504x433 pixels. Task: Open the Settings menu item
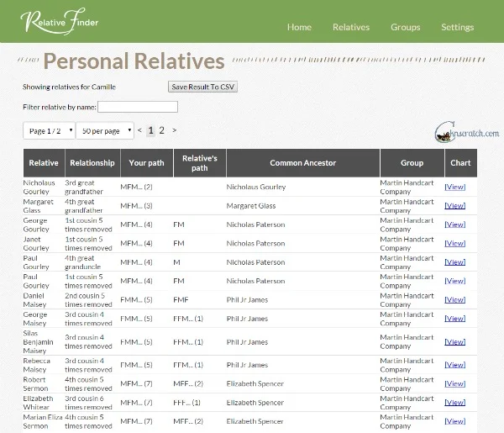click(x=458, y=27)
